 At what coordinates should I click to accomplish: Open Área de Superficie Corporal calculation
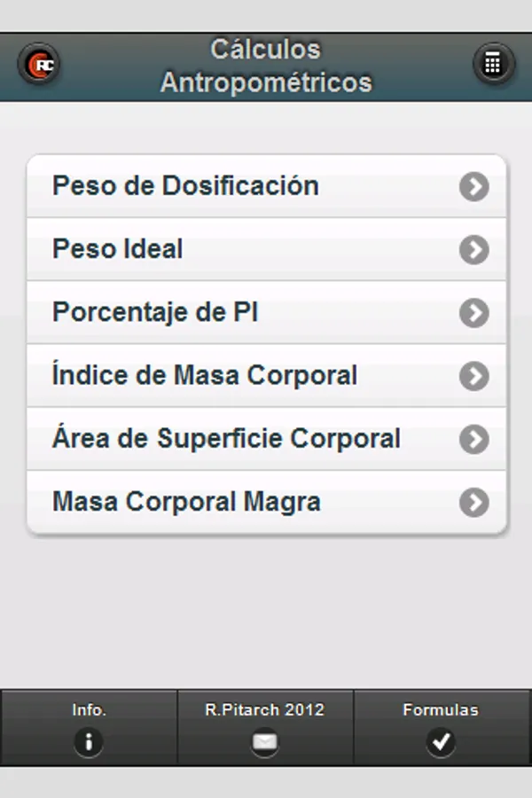pos(226,439)
